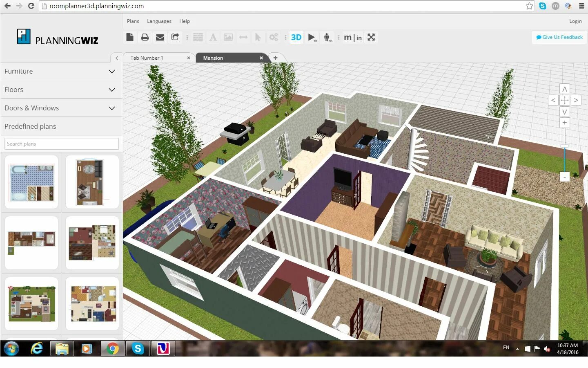Start the 3D walkthrough playback
588x368 pixels.
click(311, 37)
